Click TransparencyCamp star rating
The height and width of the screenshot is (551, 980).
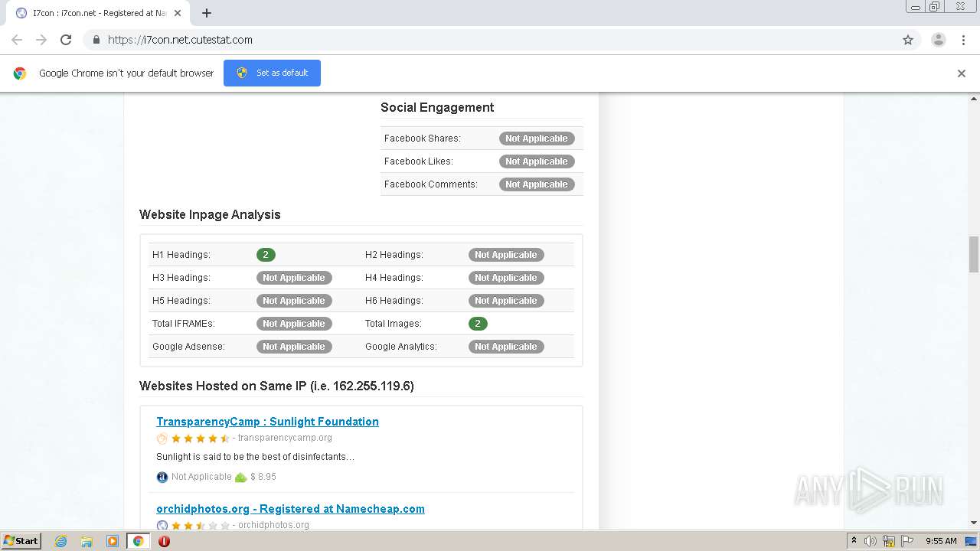point(201,439)
